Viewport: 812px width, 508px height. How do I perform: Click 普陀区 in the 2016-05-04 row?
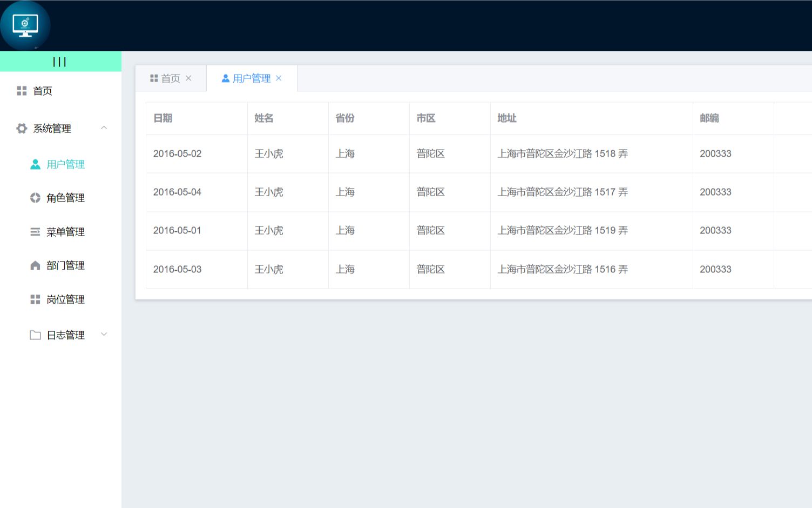(x=431, y=192)
